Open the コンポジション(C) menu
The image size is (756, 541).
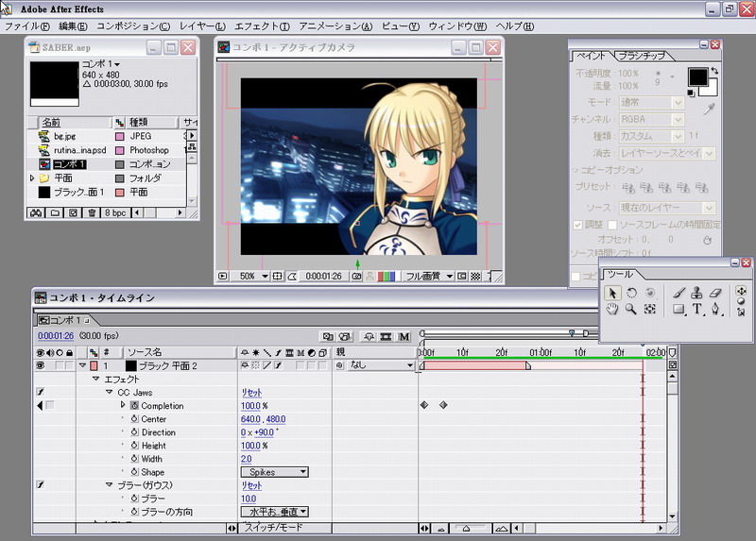pos(133,26)
